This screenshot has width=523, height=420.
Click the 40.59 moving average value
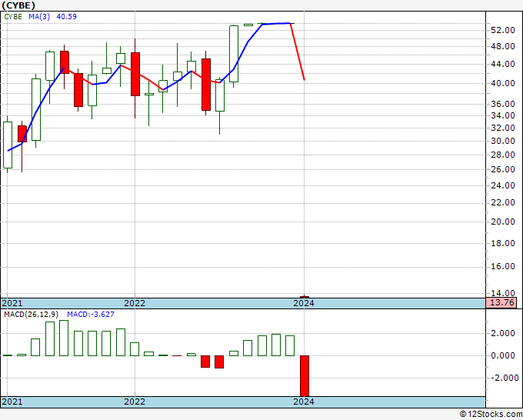[66, 17]
